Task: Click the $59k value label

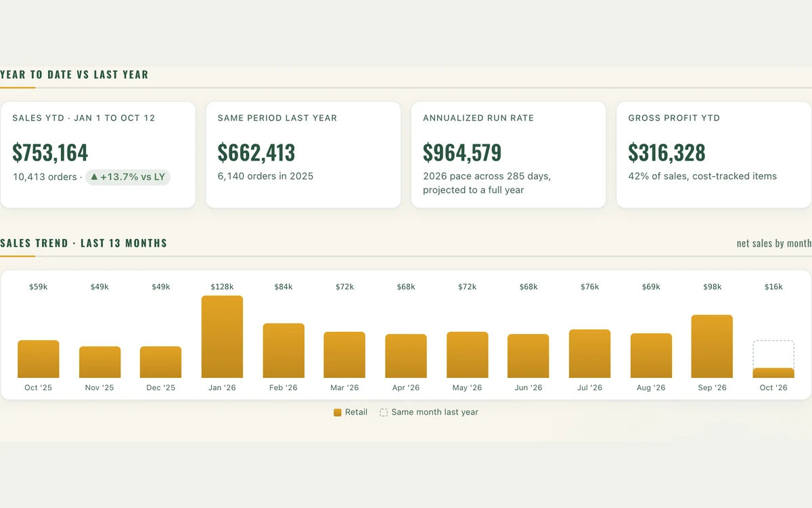Action: 39,287
